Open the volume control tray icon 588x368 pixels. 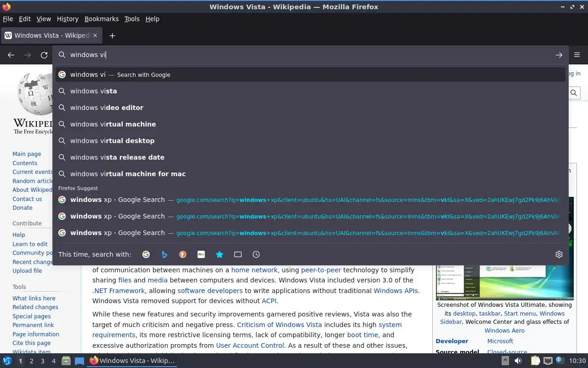[518, 361]
